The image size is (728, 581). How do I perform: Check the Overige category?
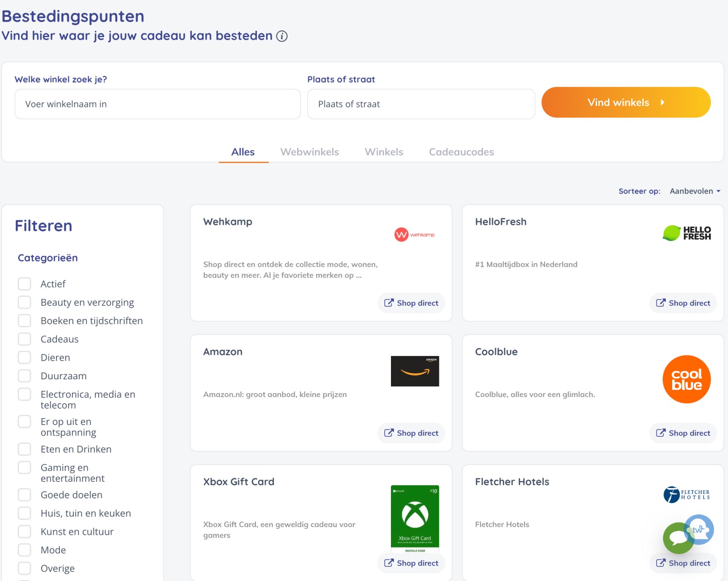tap(24, 568)
